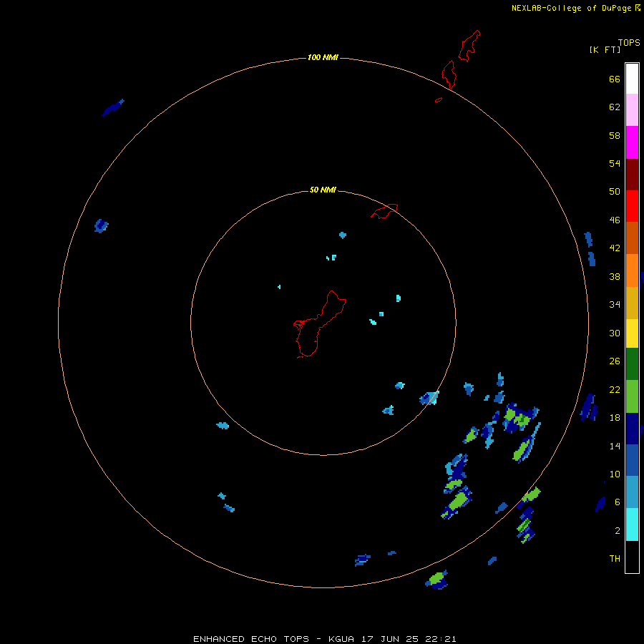The height and width of the screenshot is (644, 644).
Task: Click the legend value 2
Action: point(618,531)
